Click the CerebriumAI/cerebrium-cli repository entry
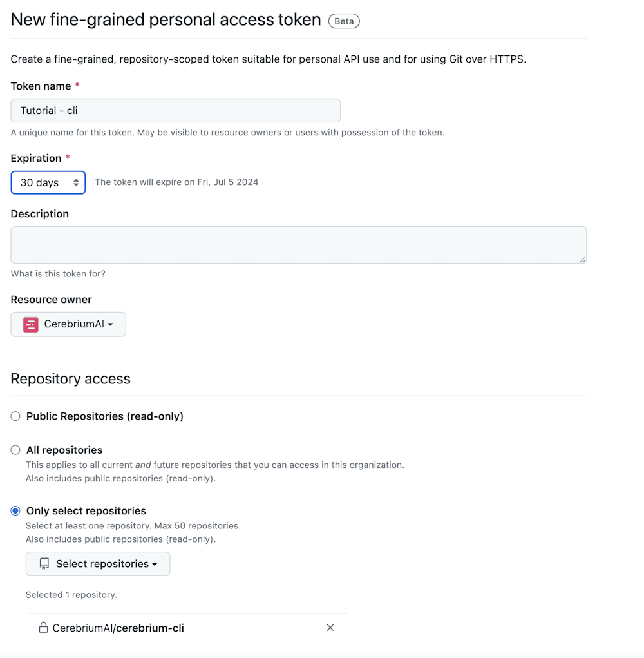The height and width of the screenshot is (658, 644). pos(118,628)
